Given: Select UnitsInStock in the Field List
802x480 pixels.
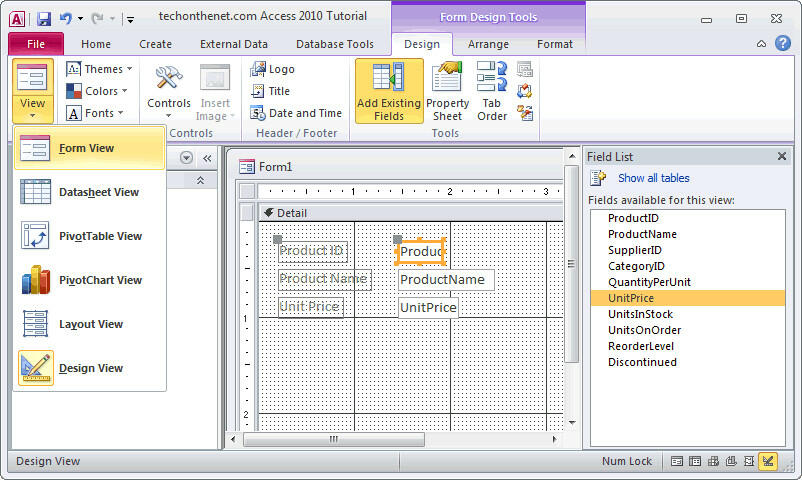Looking at the screenshot, I should click(x=687, y=314).
